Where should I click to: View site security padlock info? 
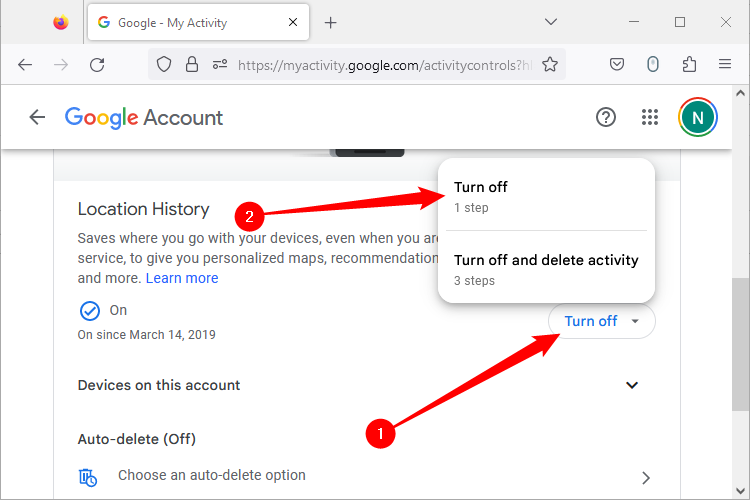click(x=192, y=64)
